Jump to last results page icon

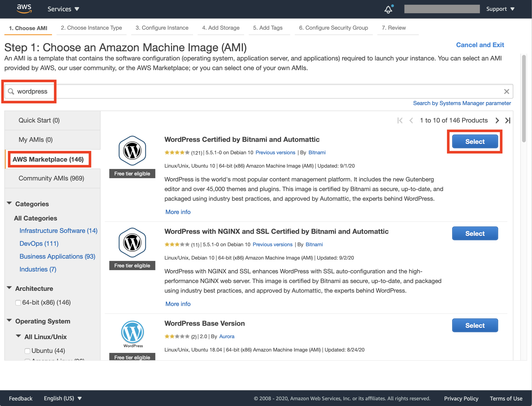tap(508, 120)
